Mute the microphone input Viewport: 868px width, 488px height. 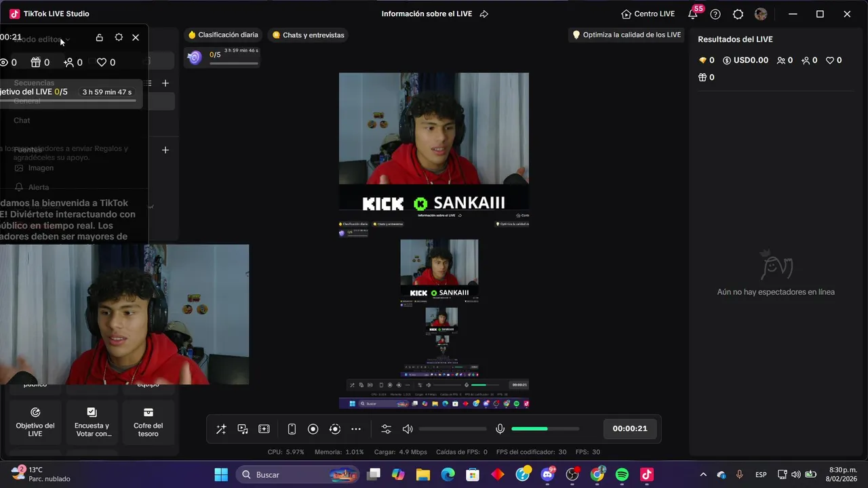click(x=500, y=429)
